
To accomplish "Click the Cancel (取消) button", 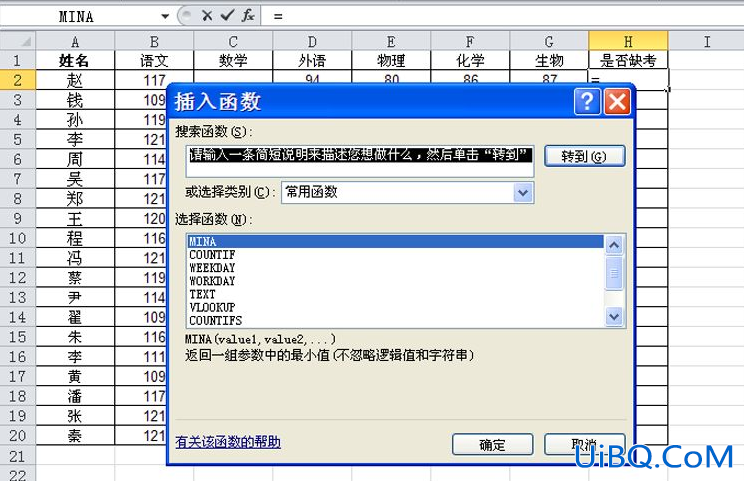I will point(584,444).
